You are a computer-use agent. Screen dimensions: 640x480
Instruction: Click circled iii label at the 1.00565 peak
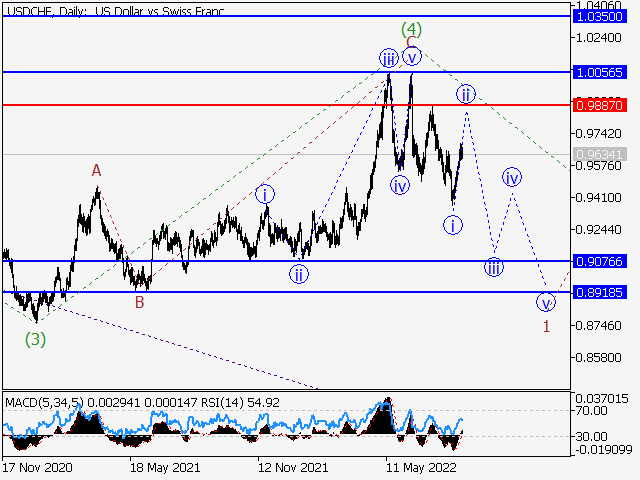pos(389,58)
